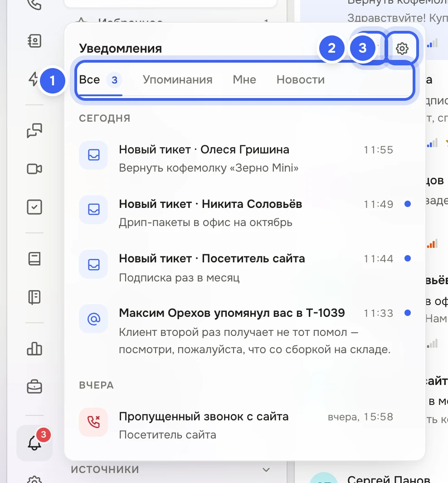448x483 pixels.
Task: Open Пропущенный звонок с сайта notification
Action: point(245,425)
